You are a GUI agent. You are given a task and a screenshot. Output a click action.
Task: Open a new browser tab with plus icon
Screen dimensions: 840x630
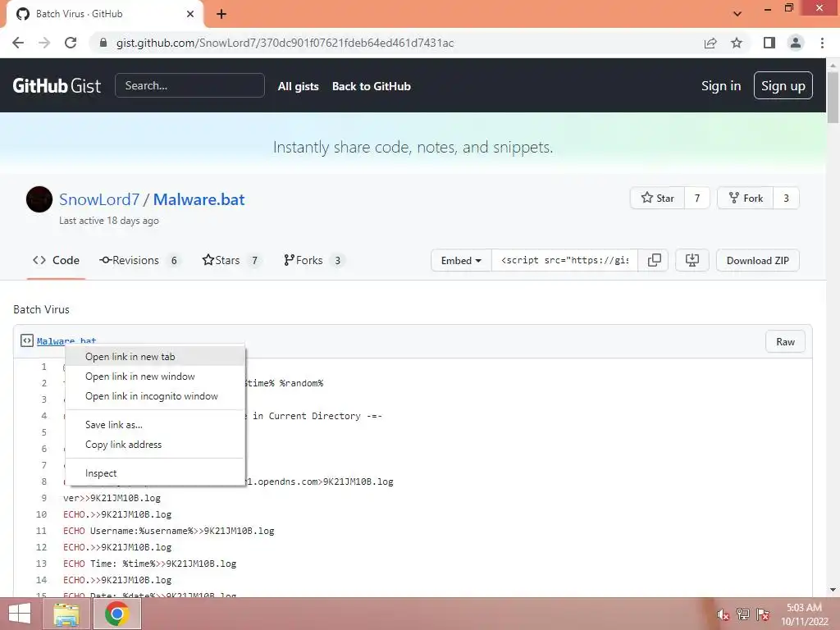221,14
